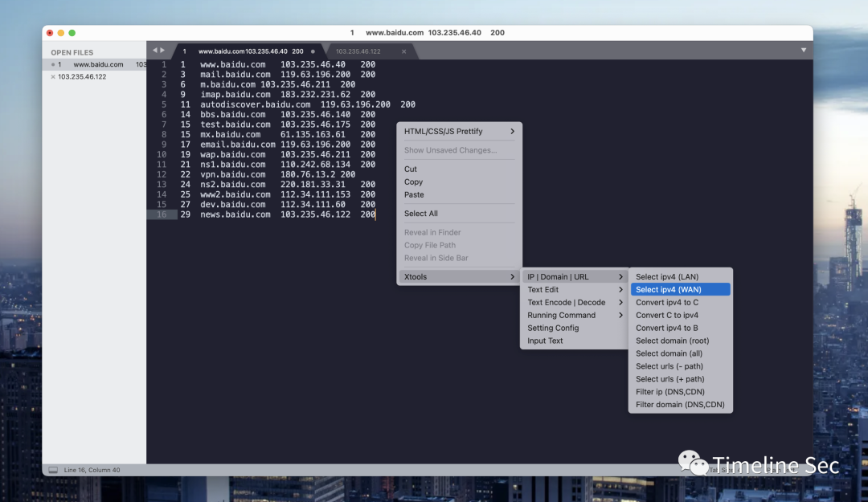This screenshot has width=868, height=502.
Task: Choose Select All from the context menu
Action: pos(459,214)
